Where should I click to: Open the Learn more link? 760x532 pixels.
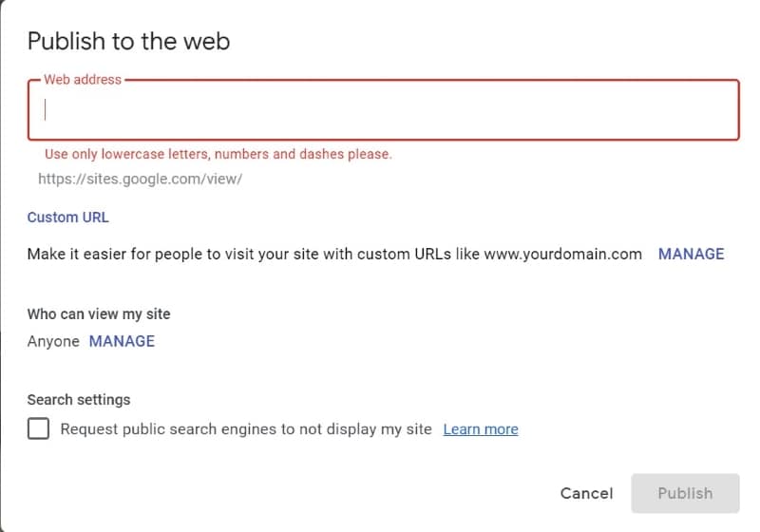481,429
